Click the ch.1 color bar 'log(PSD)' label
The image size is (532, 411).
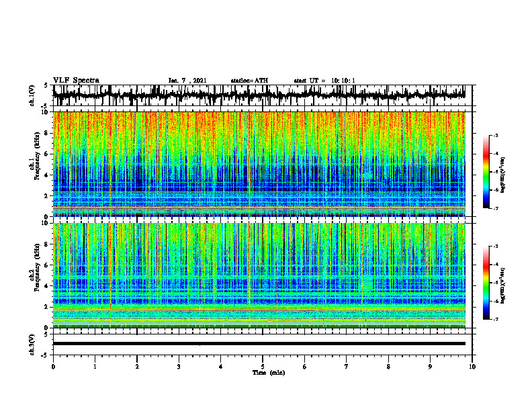(503, 175)
